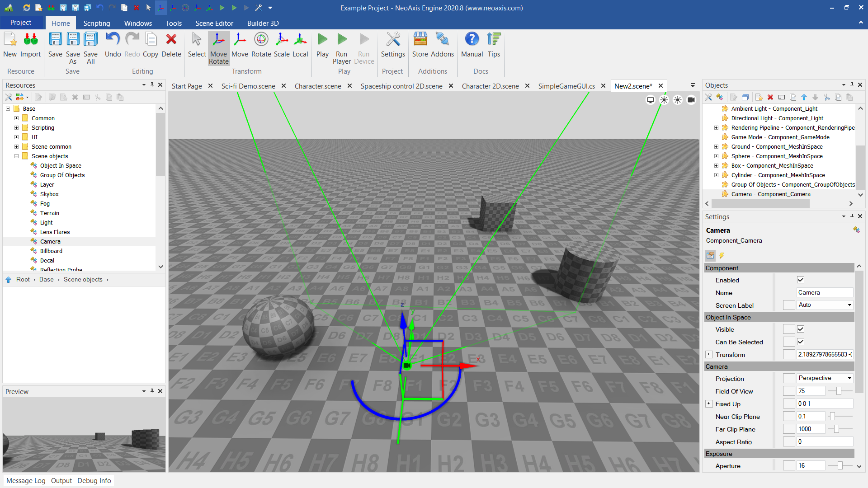Click the Manual help icon
Screen dimensions: 868x488
click(472, 45)
